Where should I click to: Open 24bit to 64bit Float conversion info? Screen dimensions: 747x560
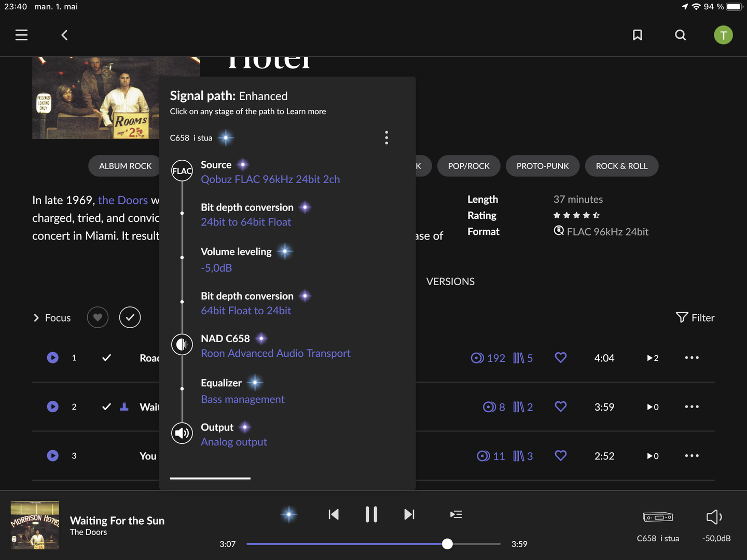point(246,222)
